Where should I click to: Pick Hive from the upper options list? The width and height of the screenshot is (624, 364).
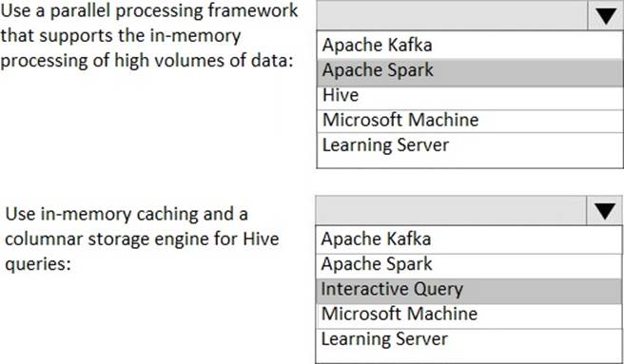[470, 95]
